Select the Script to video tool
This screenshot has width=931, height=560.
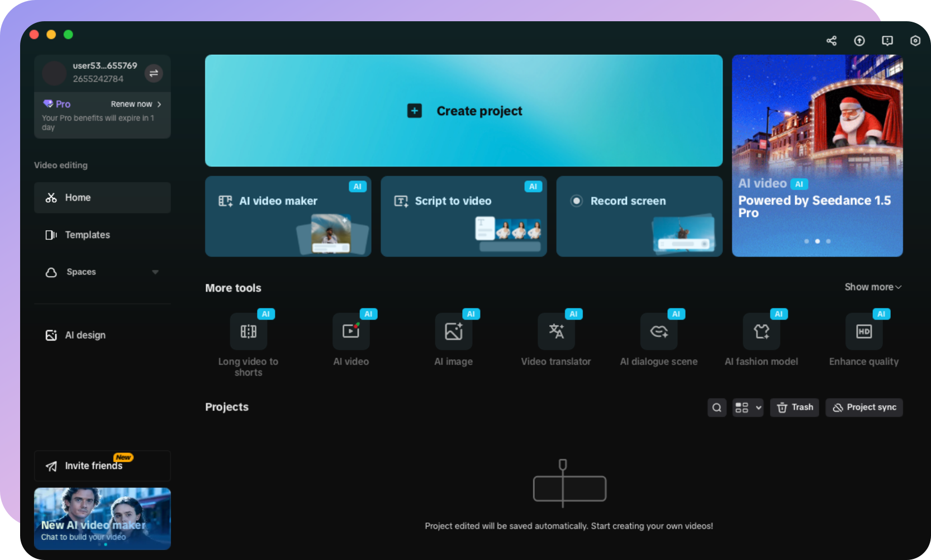click(463, 216)
